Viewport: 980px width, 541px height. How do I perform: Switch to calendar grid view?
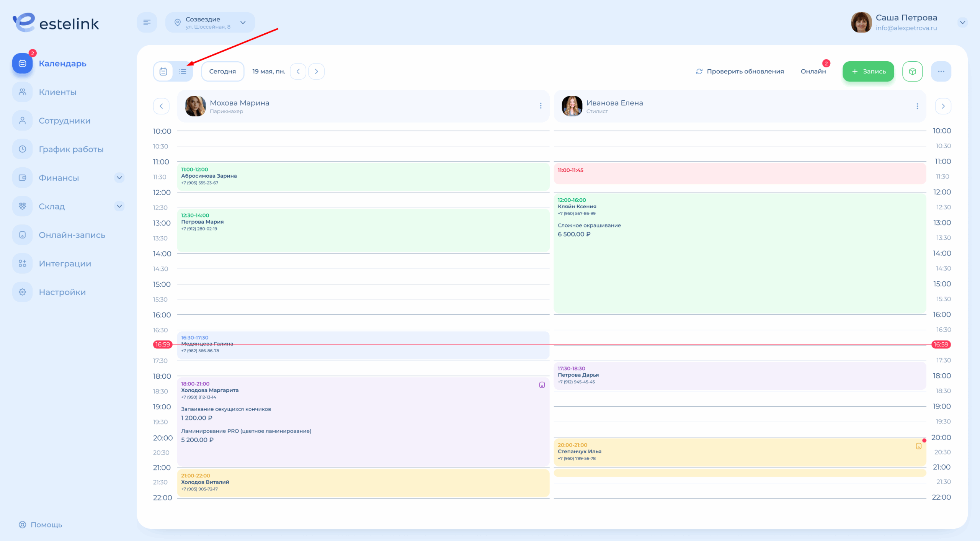pos(163,72)
